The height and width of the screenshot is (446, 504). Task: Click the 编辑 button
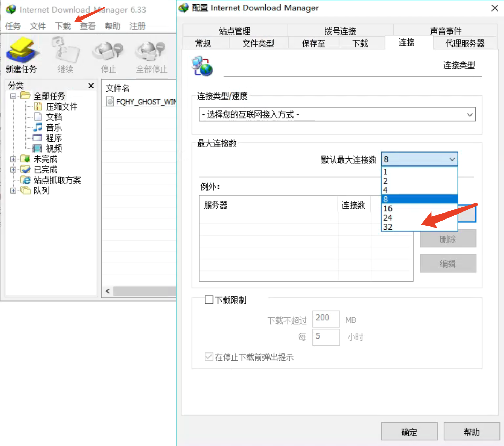coord(448,263)
